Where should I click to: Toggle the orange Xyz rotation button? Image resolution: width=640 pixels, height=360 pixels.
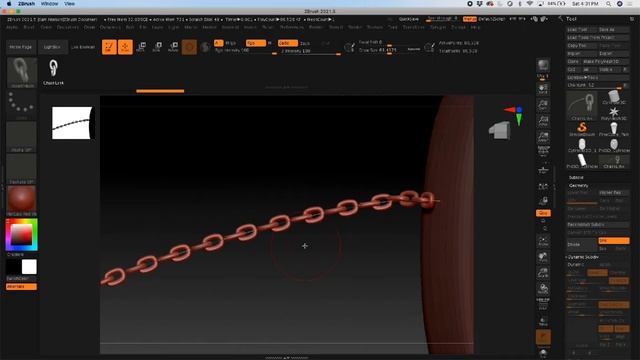[x=543, y=213]
